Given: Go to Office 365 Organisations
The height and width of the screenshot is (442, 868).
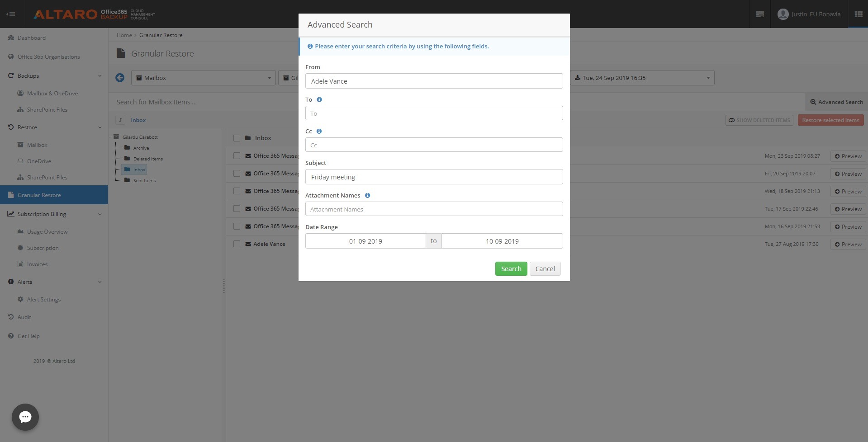Looking at the screenshot, I should [x=48, y=56].
